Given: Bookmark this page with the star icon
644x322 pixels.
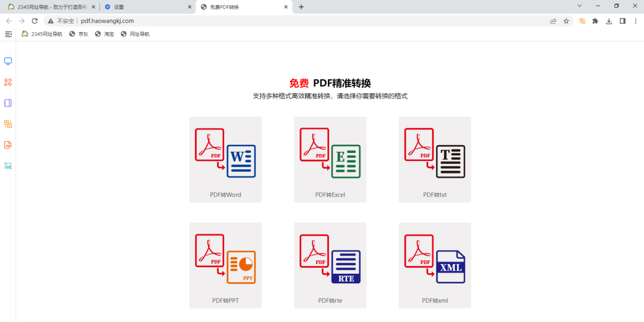Looking at the screenshot, I should pyautogui.click(x=566, y=20).
